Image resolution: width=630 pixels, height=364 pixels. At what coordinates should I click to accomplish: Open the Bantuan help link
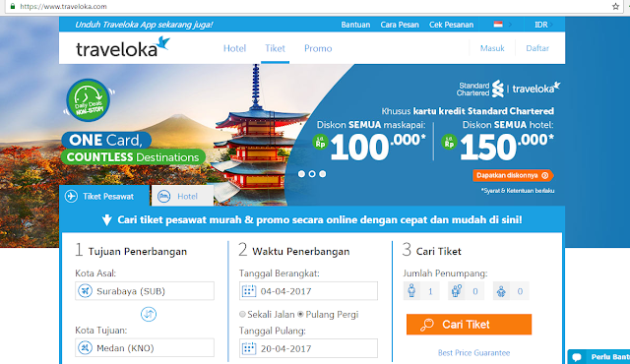click(x=355, y=25)
